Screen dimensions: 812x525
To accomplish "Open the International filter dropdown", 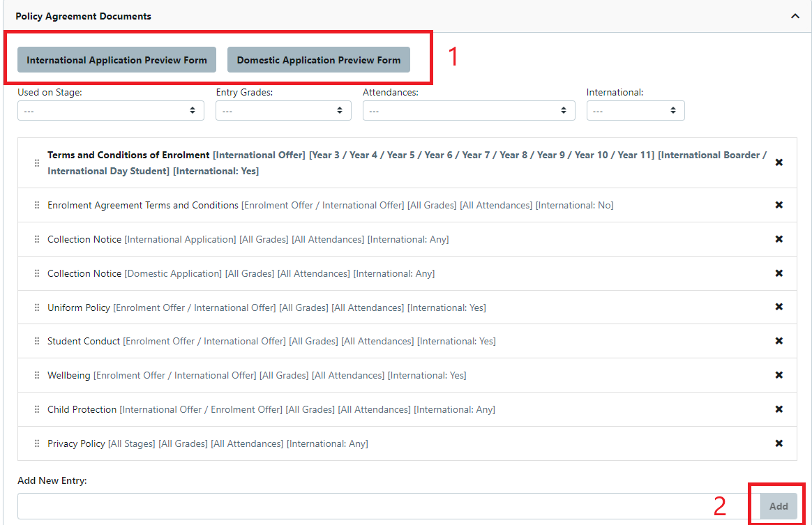I will pyautogui.click(x=635, y=110).
